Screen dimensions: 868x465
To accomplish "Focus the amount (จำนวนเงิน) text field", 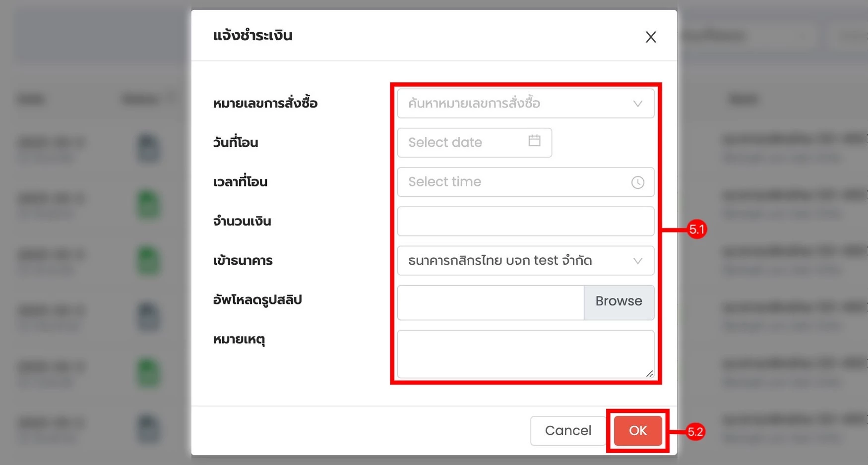I will pyautogui.click(x=525, y=221).
